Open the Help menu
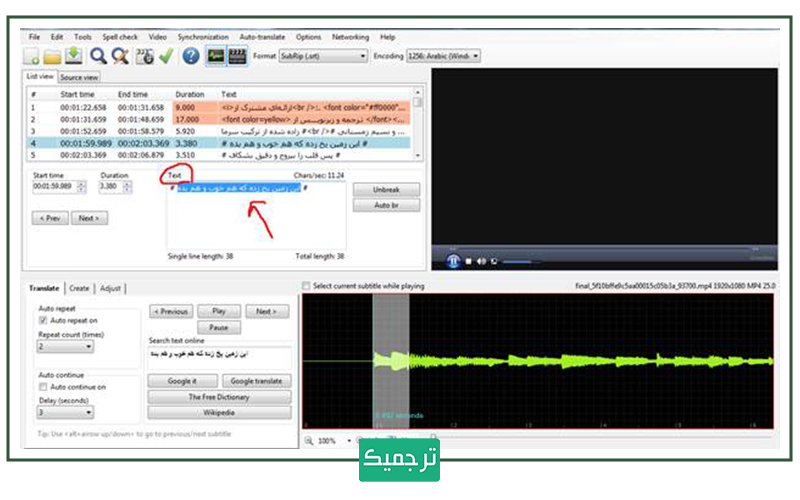800x500 pixels. [388, 37]
